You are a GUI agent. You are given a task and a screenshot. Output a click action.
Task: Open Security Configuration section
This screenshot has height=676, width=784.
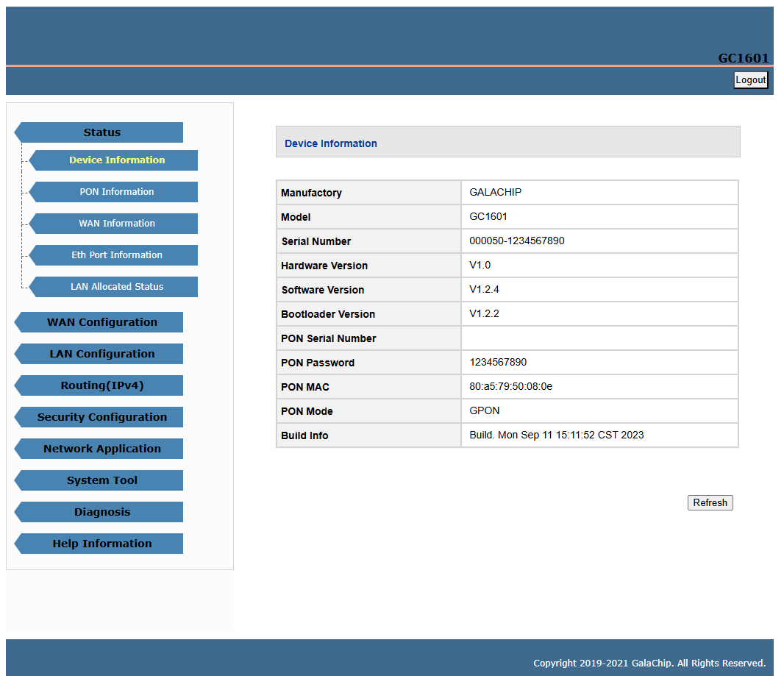pos(101,417)
